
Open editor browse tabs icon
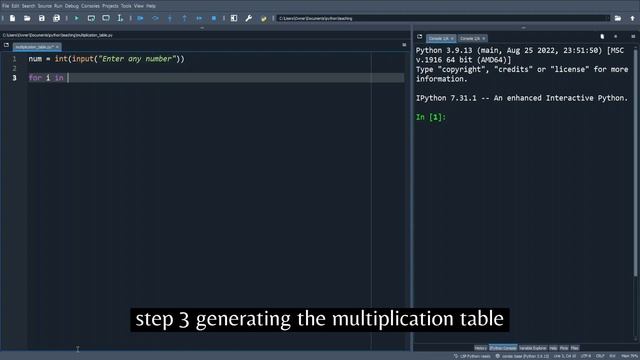click(6, 45)
